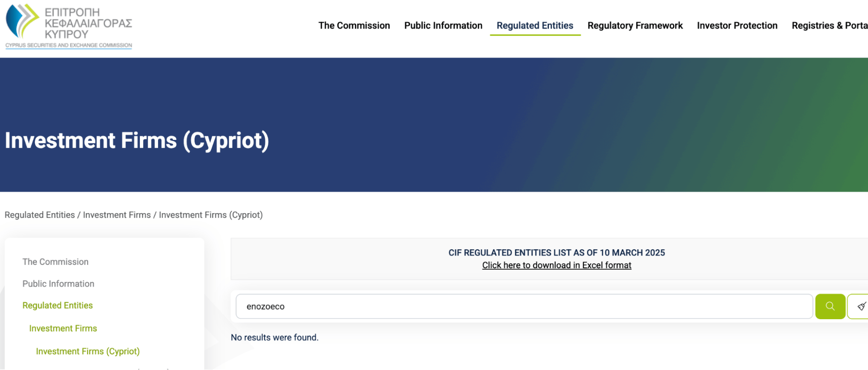The image size is (868, 370).
Task: Select Regulated Entities in the top navigation
Action: (535, 26)
